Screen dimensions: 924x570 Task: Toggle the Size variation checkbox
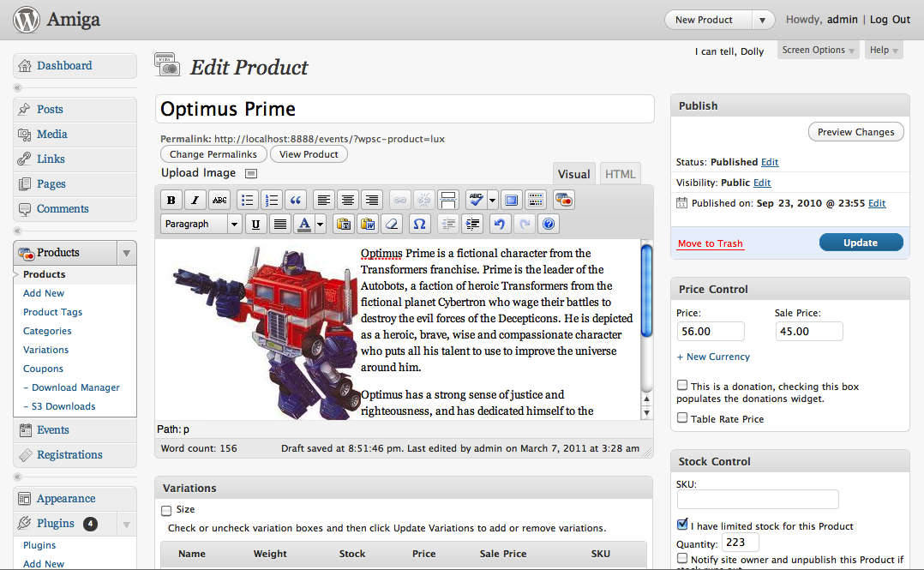coord(167,511)
